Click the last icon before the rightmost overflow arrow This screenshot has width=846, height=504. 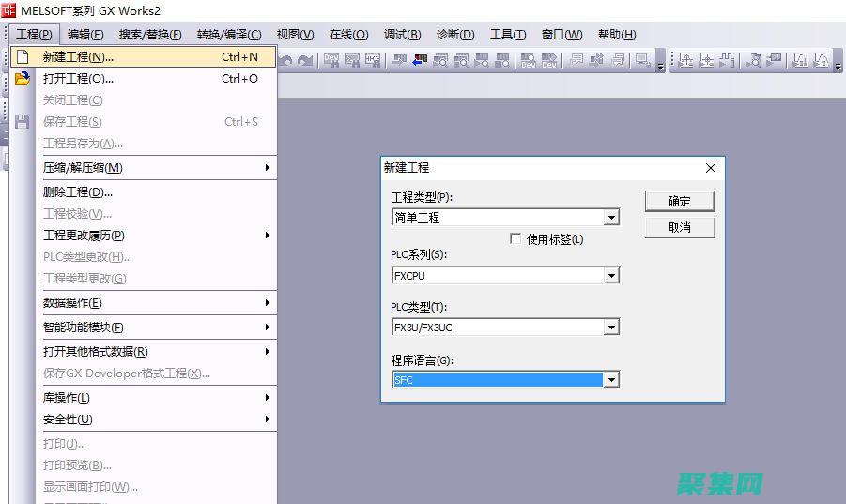(x=821, y=60)
